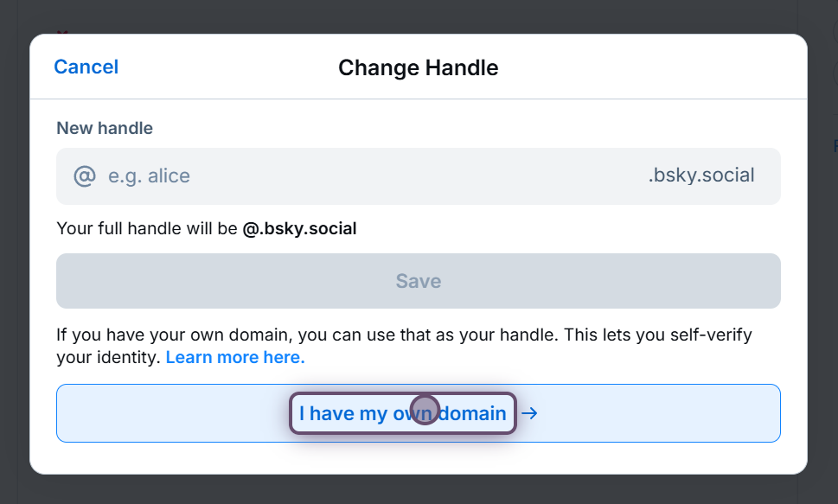838x504 pixels.
Task: Click the dimmed backdrop left of the dialog
Action: coord(14,259)
